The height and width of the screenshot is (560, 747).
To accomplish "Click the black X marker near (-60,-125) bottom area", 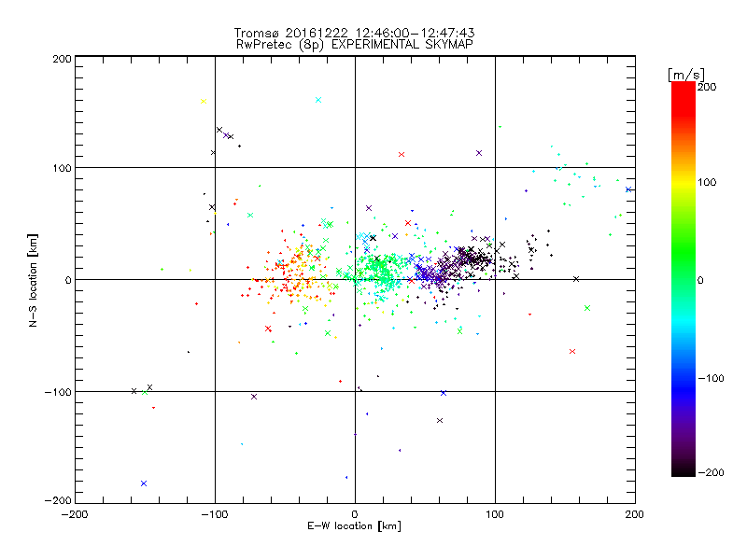I will tap(440, 421).
